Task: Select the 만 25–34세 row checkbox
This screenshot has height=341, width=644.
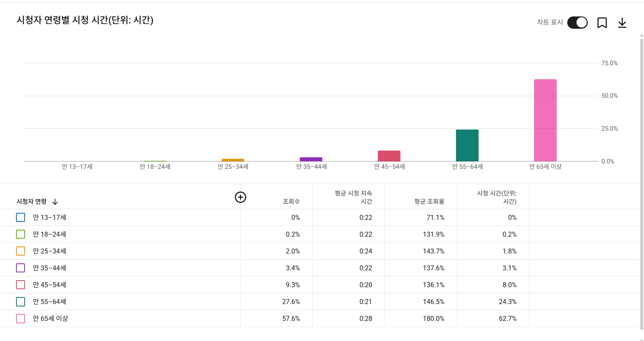Action: tap(21, 251)
